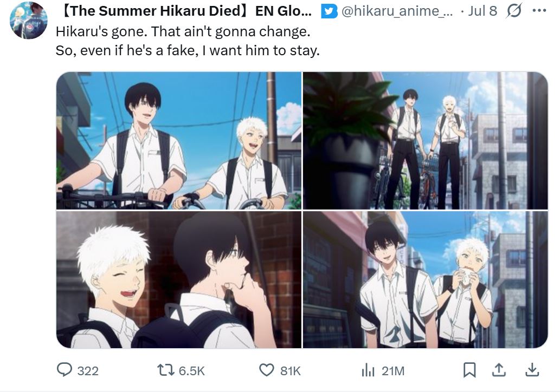Bookmark this tweet
Screen dimensions: 560x392
(469, 370)
